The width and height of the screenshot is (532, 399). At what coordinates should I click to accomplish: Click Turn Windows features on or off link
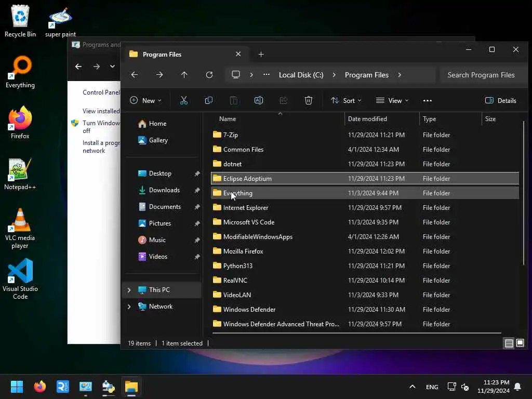pyautogui.click(x=101, y=127)
